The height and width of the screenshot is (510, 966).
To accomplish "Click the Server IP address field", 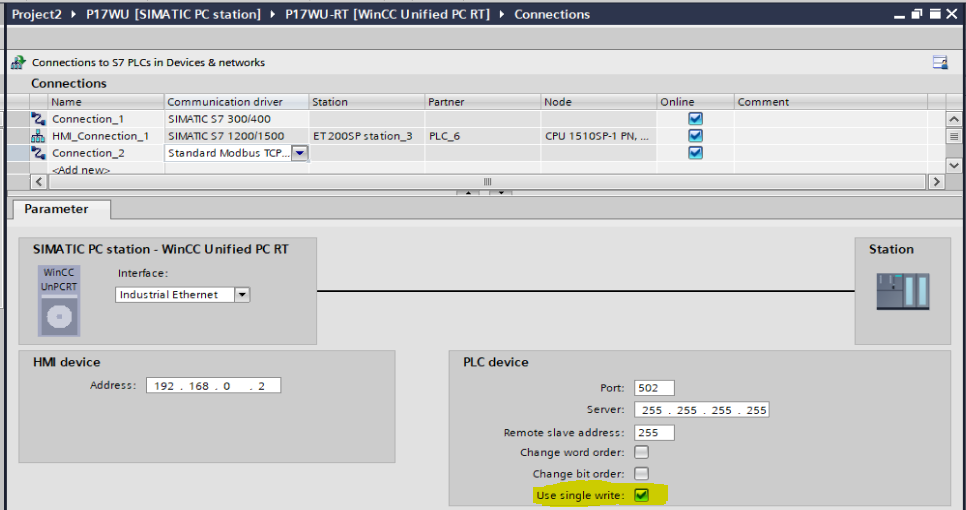I will point(702,410).
